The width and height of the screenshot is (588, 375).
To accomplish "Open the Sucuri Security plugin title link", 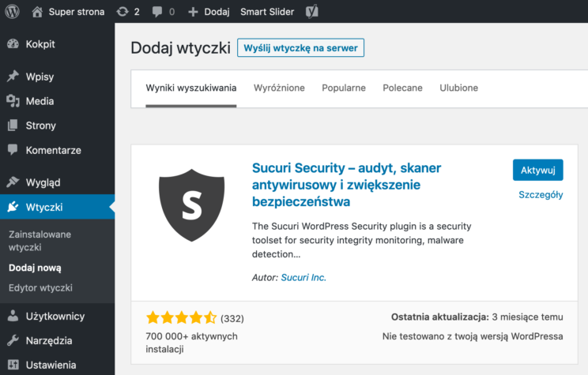I will [346, 185].
